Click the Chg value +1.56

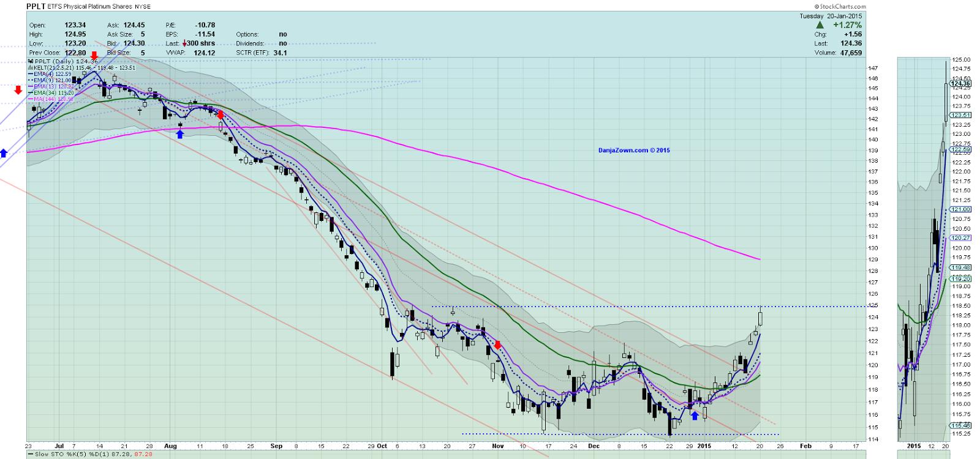click(x=853, y=34)
